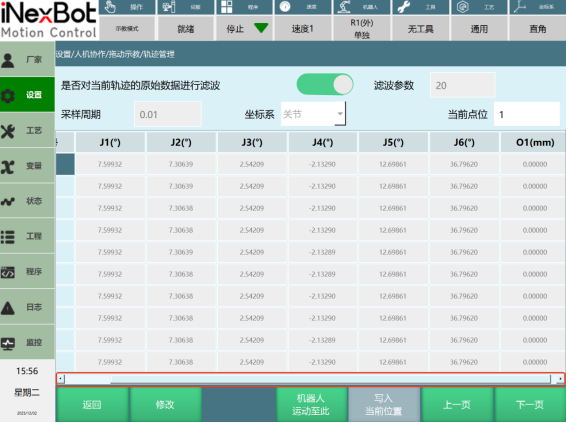Click the 返回 button
This screenshot has height=423, width=566.
[x=92, y=404]
